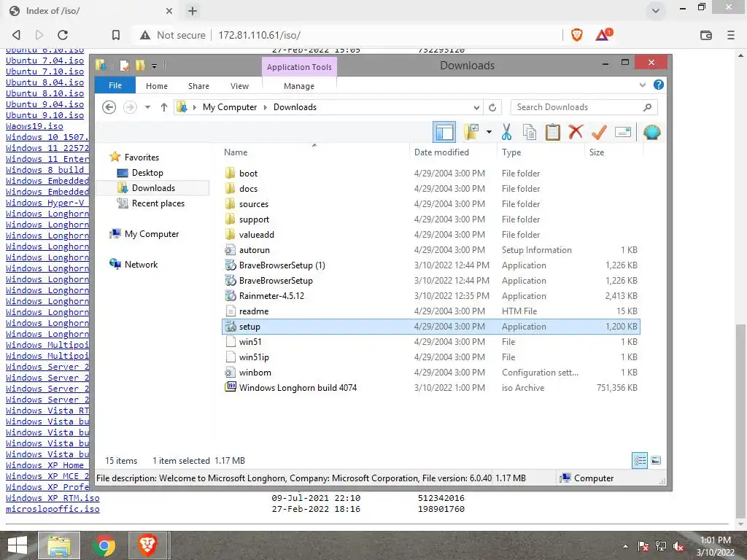The width and height of the screenshot is (747, 560).
Task: Toggle the navigation pane layout icon
Action: click(x=444, y=132)
